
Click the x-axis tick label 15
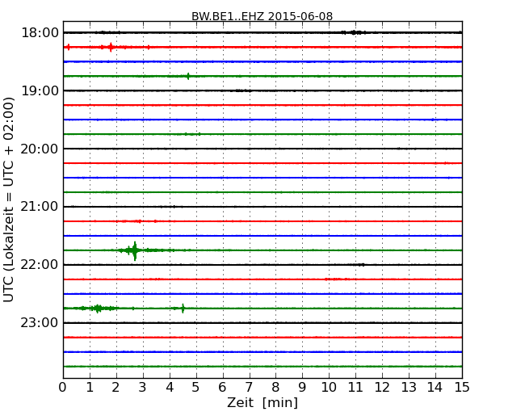coord(462,388)
